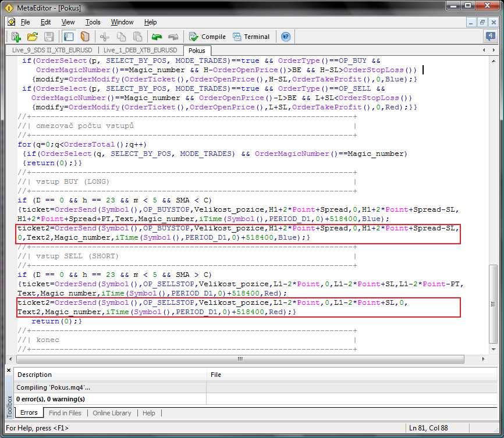The width and height of the screenshot is (504, 438).
Task: Open the Help menu
Action: 150,22
